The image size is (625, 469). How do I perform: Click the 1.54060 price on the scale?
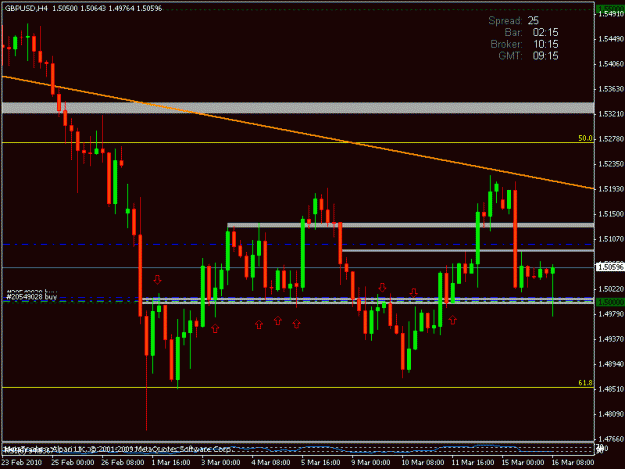coord(611,64)
